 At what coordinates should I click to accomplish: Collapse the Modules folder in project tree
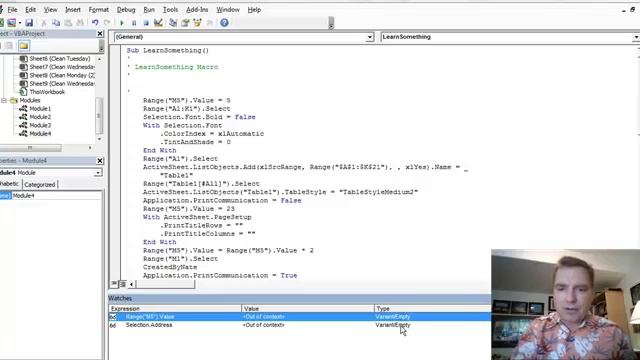(4, 100)
